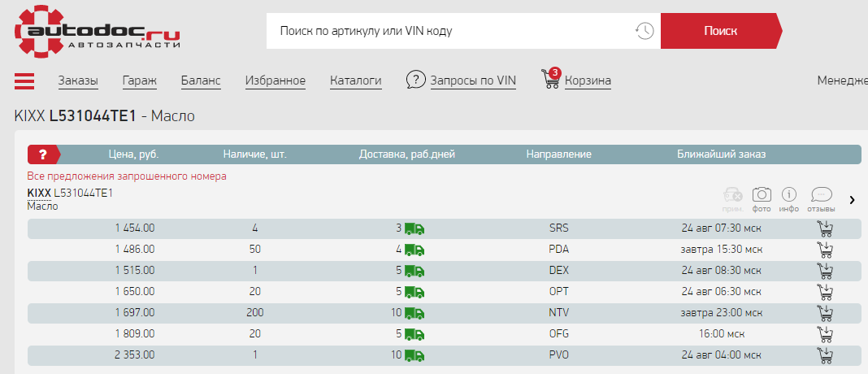The height and width of the screenshot is (374, 868).
Task: Click delivery truck icon in OPT row
Action: (414, 291)
